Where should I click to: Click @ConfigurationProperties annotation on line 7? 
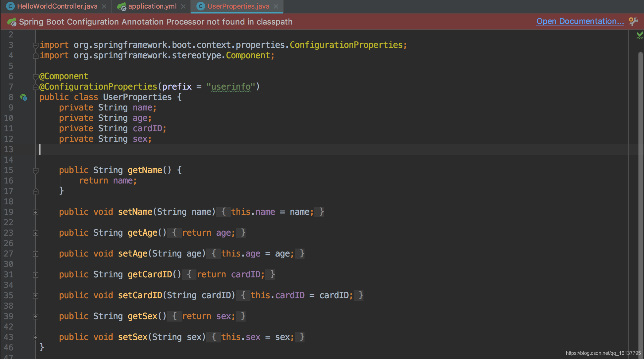coord(98,87)
